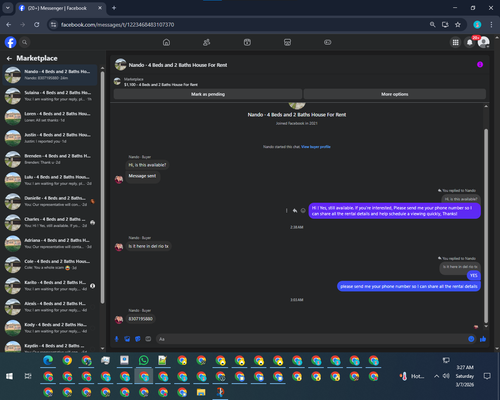Screen dimensions: 500x400
Task: Open the Marketplace storefront icon in top bar
Action: click(287, 42)
